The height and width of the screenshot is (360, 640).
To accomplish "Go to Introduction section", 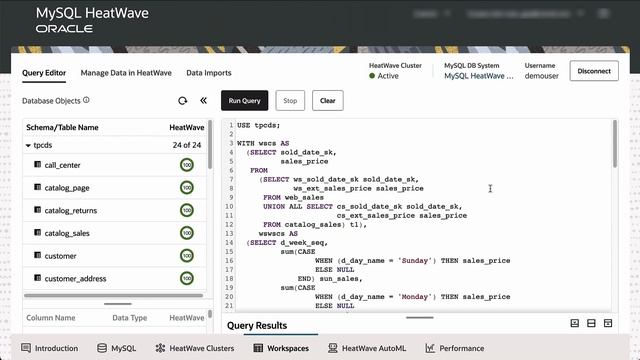I will (49, 348).
